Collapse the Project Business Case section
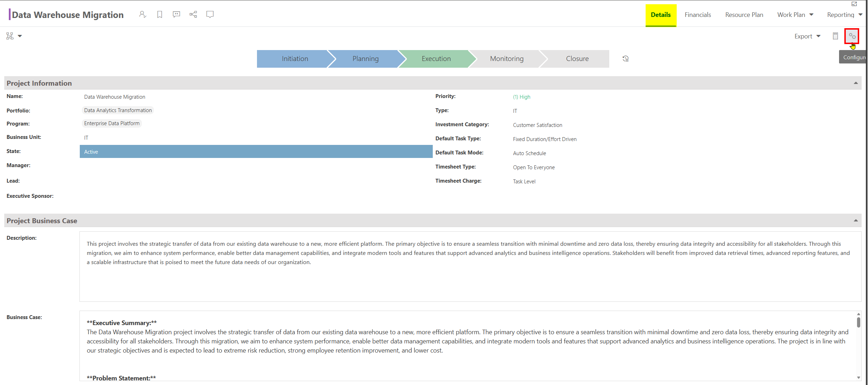The width and height of the screenshot is (868, 385). 856,220
